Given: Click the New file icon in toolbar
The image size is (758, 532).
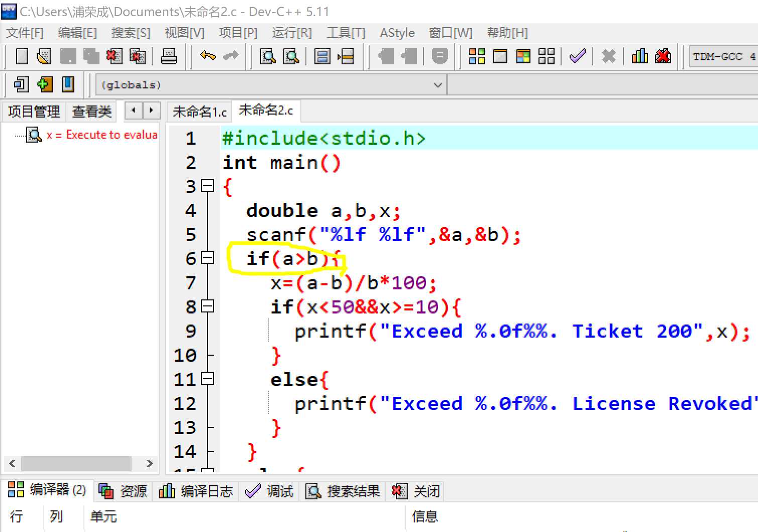Looking at the screenshot, I should (x=22, y=56).
